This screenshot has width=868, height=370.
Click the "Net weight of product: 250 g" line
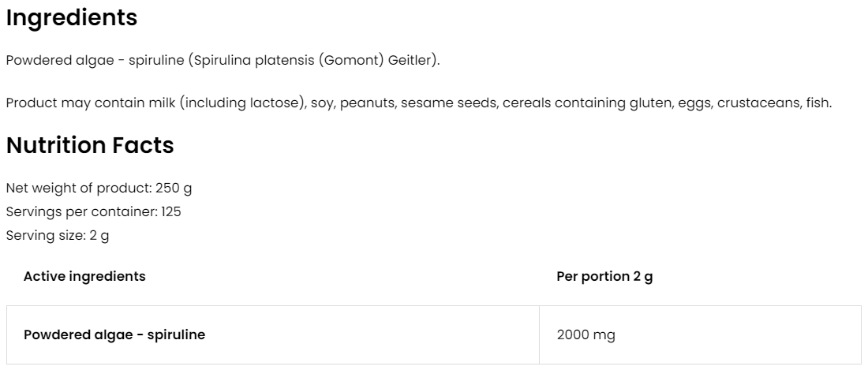coord(99,189)
